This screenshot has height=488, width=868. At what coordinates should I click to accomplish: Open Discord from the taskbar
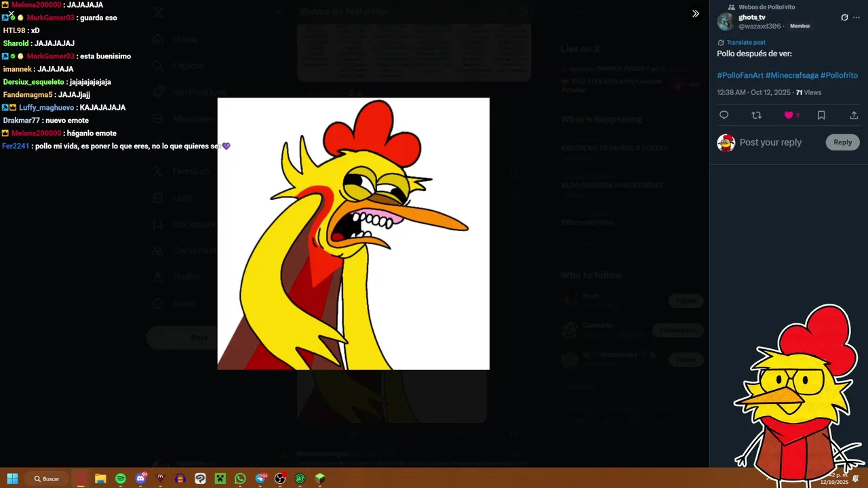coord(140,479)
